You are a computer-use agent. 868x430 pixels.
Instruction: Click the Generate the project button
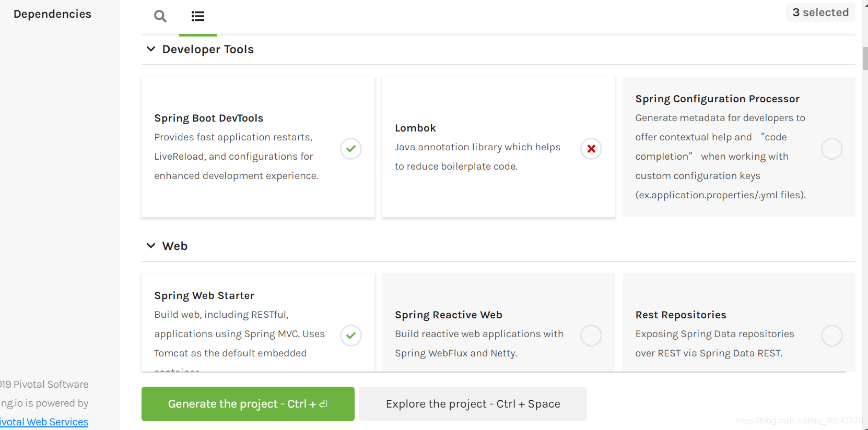click(248, 404)
